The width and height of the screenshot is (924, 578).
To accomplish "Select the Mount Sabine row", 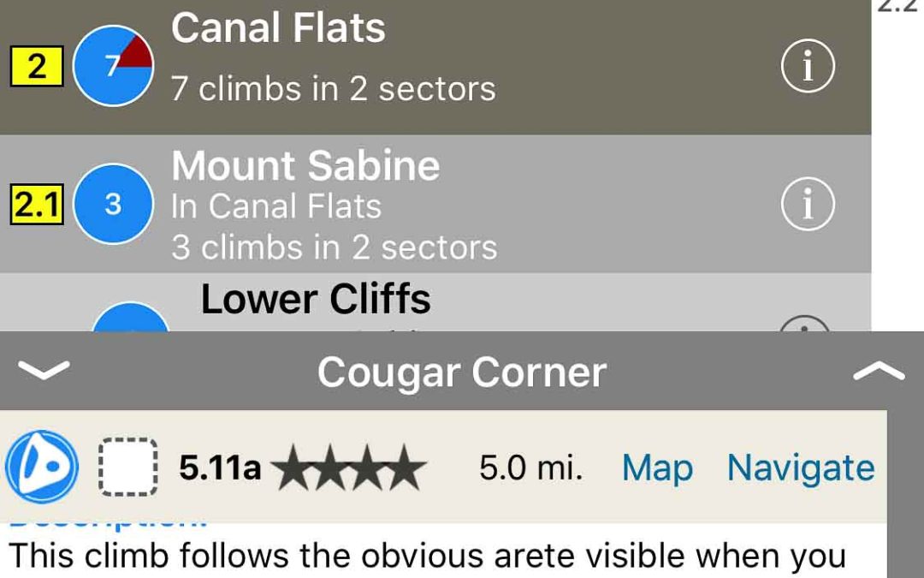I will [x=428, y=206].
